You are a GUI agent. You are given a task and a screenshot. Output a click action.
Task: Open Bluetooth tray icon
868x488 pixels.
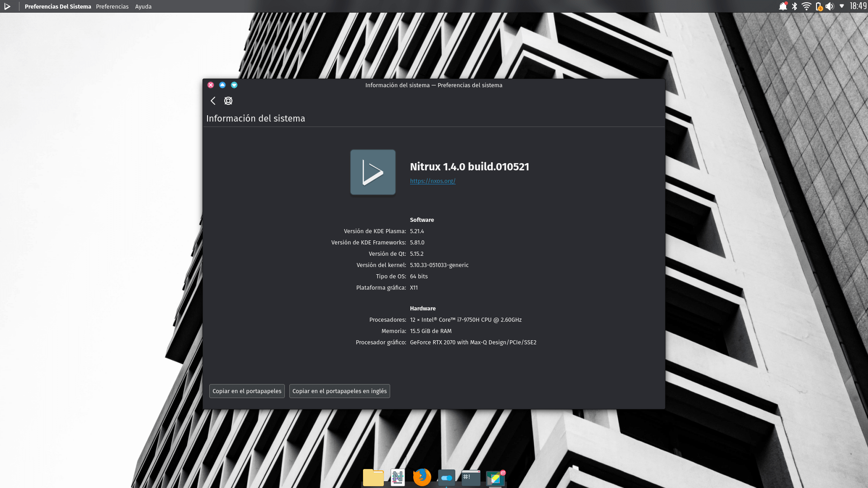pyautogui.click(x=794, y=6)
